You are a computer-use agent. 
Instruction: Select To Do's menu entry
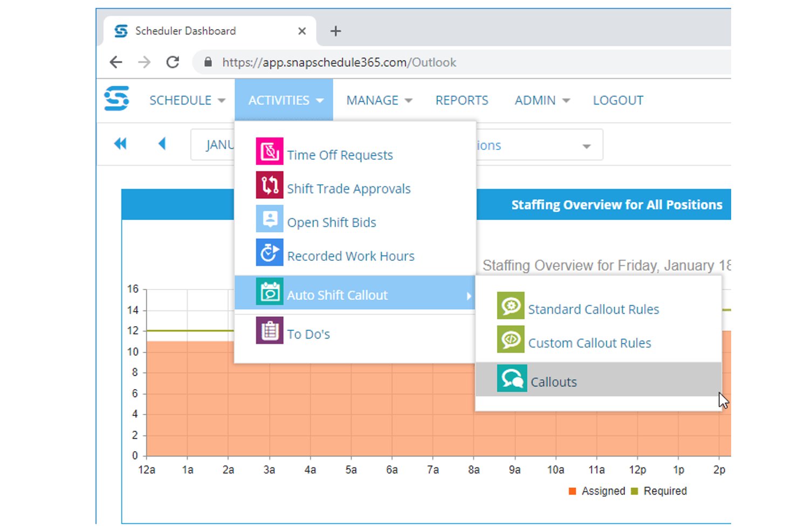[x=308, y=334]
